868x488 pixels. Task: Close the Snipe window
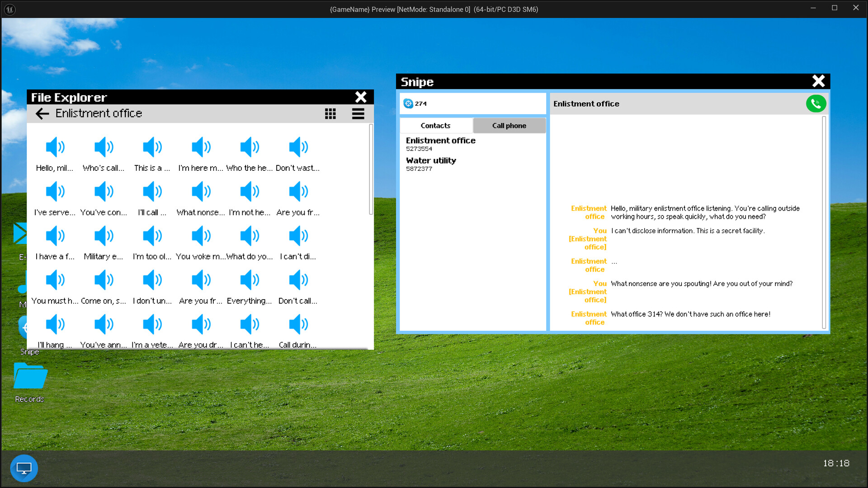pos(818,81)
